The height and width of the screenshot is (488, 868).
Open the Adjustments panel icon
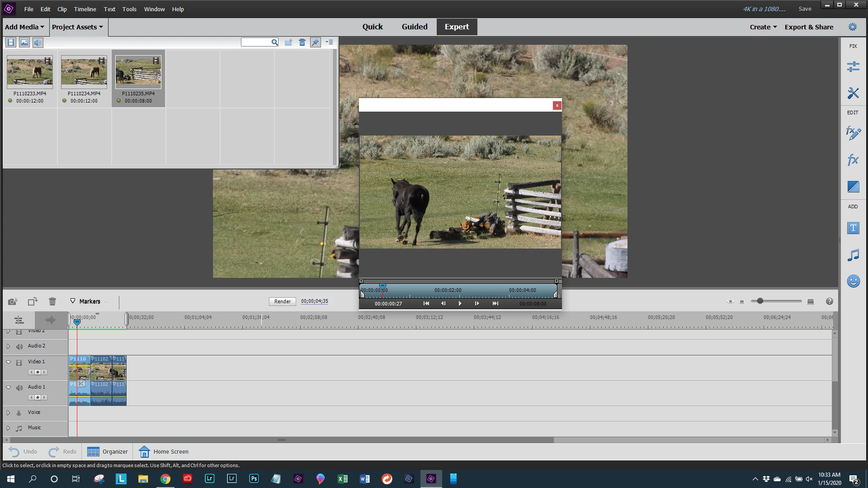tap(853, 67)
